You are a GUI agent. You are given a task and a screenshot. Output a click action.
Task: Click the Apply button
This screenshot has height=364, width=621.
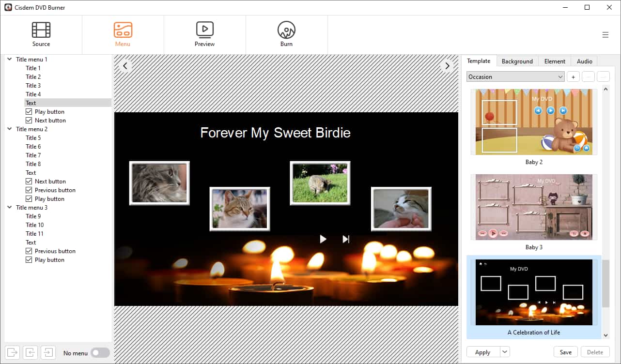[x=482, y=352]
